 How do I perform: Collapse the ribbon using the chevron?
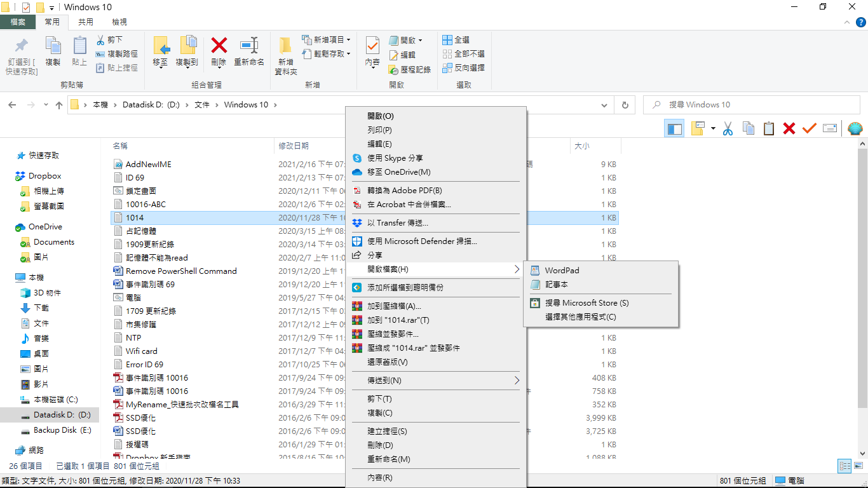click(x=846, y=22)
